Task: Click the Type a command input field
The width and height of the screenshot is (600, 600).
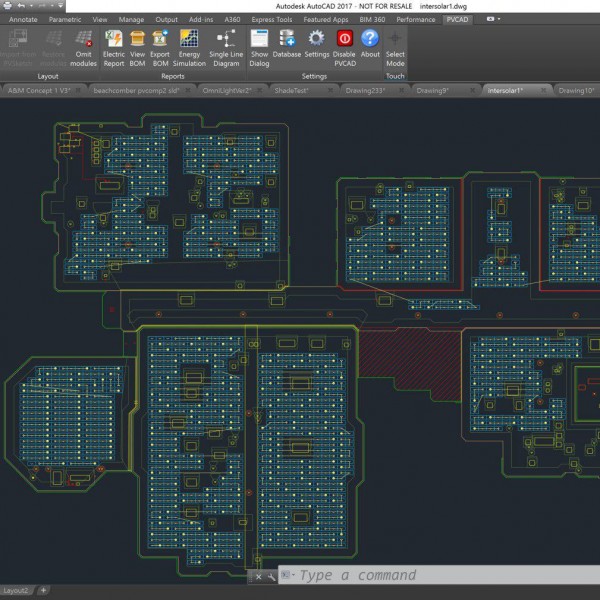Action: tap(440, 576)
